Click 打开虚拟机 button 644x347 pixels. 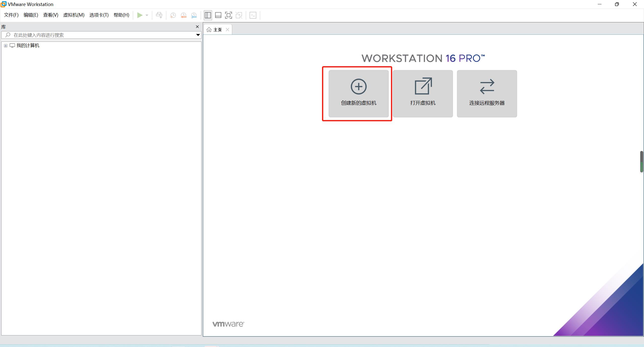tap(423, 94)
